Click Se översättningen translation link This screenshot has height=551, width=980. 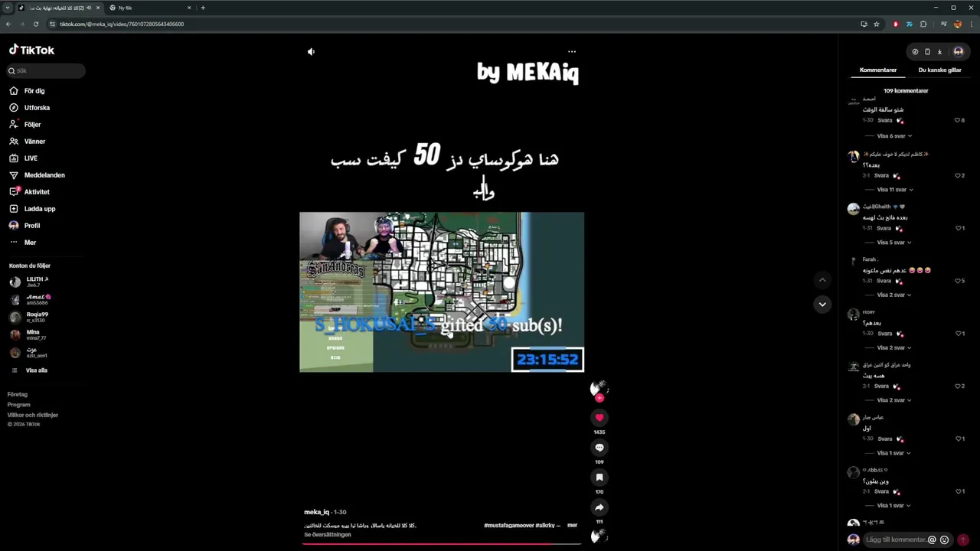point(328,534)
